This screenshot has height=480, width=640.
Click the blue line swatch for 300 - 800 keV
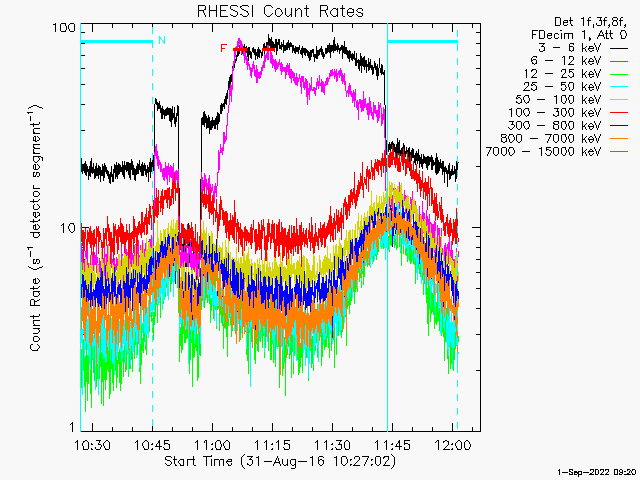pos(619,126)
